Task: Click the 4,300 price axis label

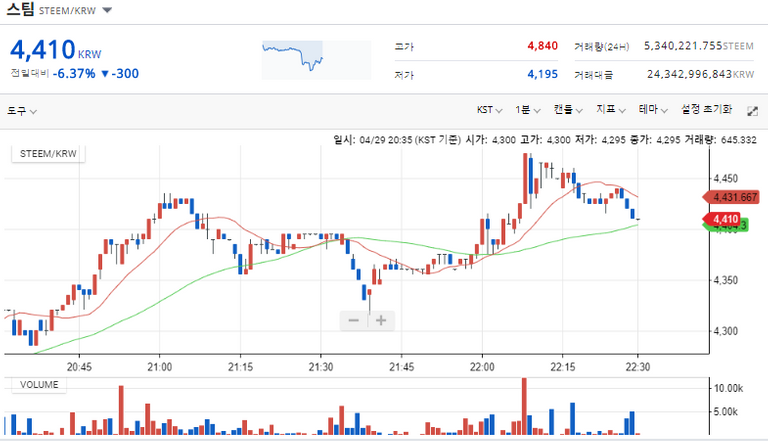Action: [725, 331]
